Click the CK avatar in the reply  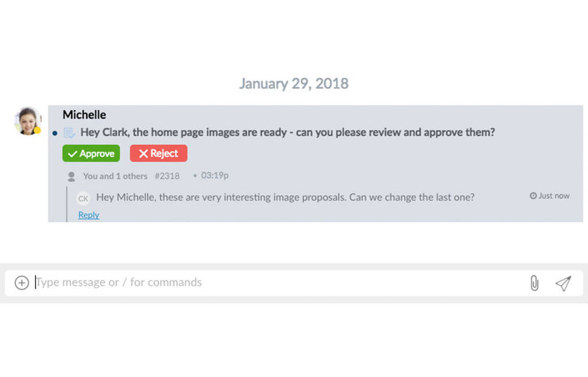[83, 198]
